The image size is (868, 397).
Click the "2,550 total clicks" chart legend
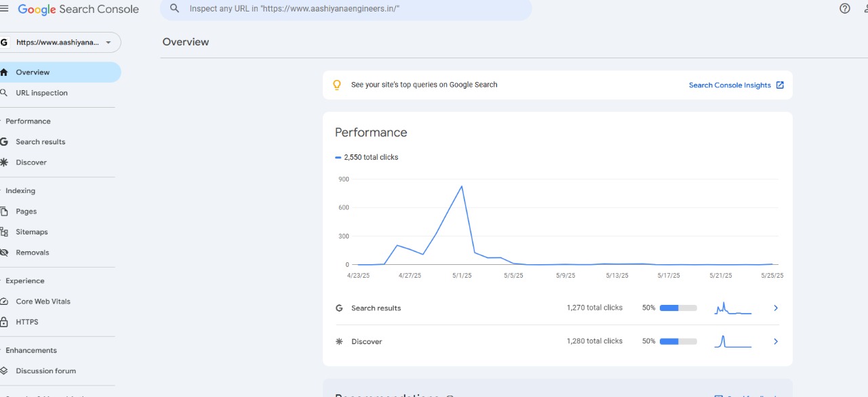367,157
